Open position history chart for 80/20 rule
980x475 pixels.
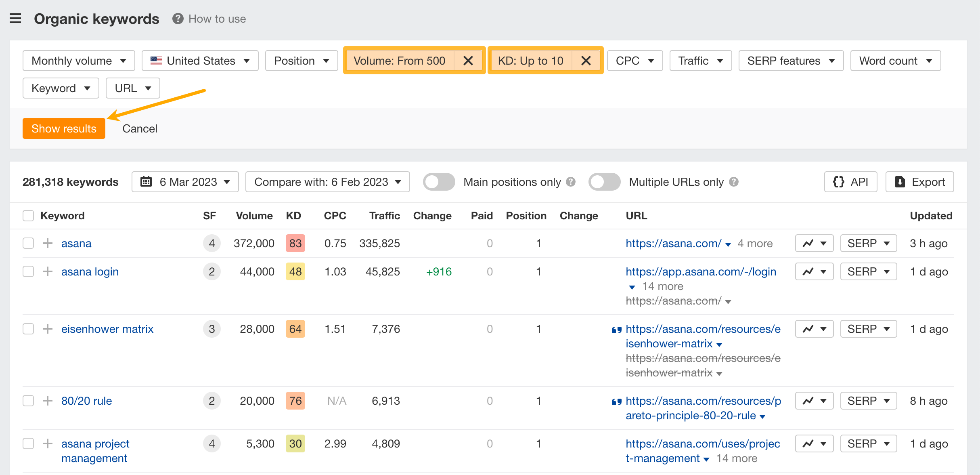coord(814,401)
